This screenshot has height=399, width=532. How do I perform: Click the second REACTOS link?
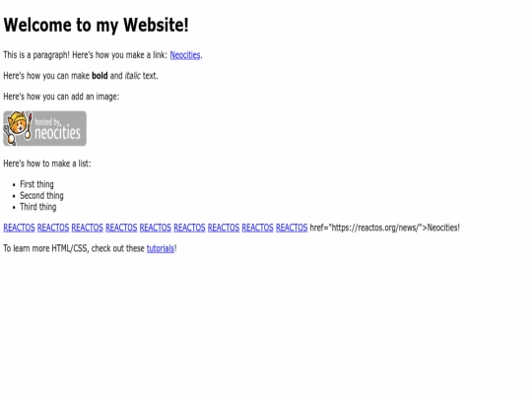pyautogui.click(x=53, y=228)
